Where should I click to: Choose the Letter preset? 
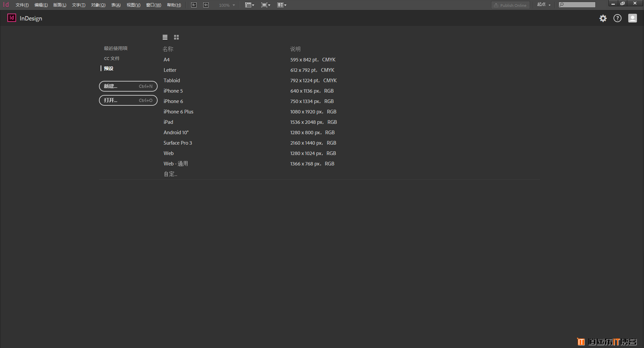(x=170, y=70)
